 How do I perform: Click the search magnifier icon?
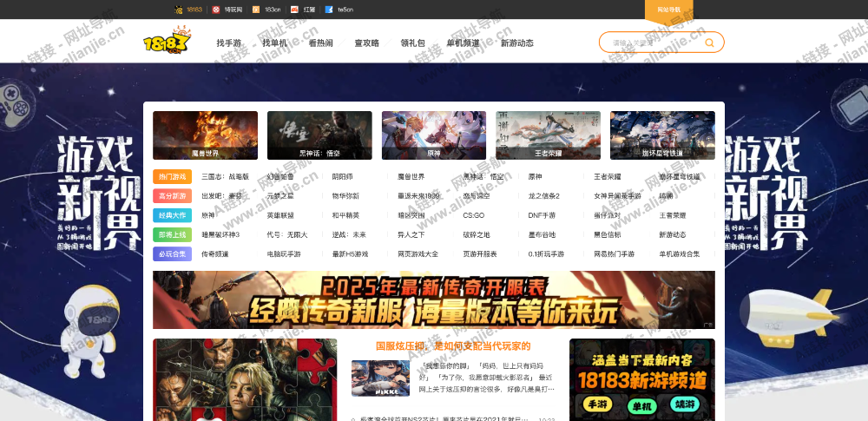(x=709, y=43)
